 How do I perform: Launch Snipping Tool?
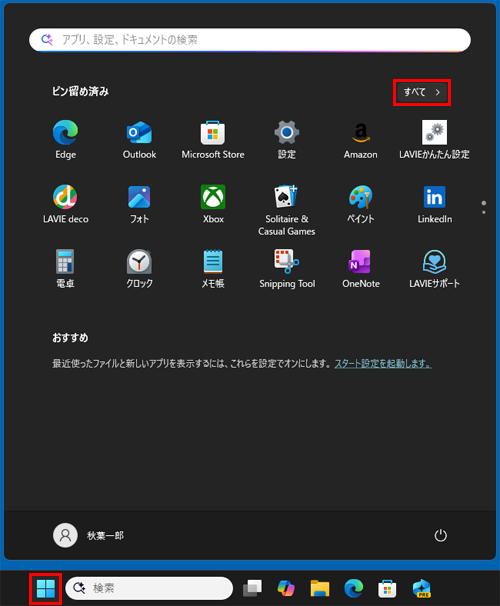(287, 269)
